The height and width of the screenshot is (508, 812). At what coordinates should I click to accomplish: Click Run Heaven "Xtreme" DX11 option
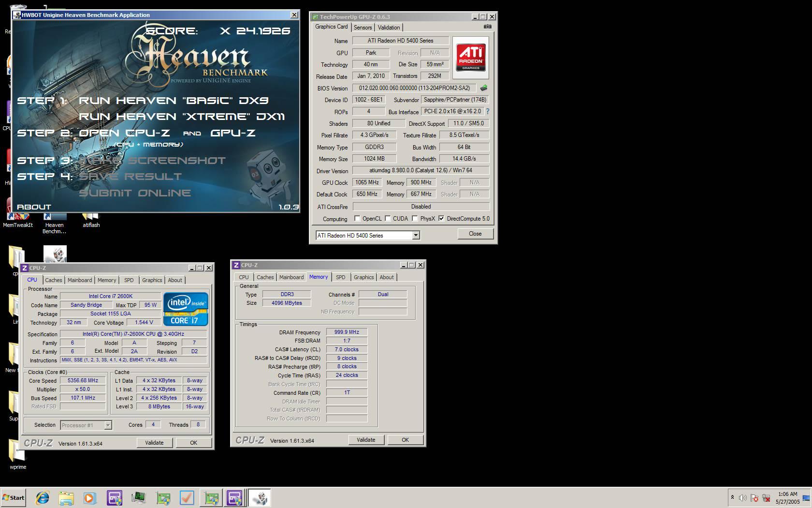(x=182, y=117)
